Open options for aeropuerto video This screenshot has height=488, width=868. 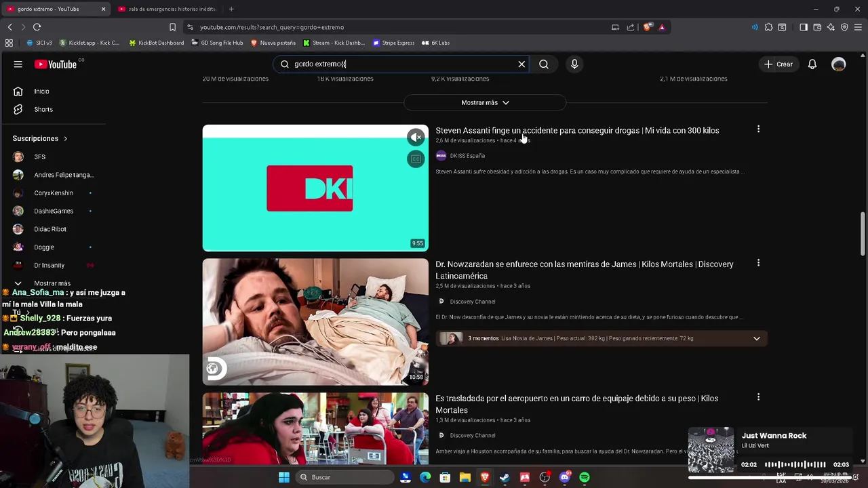point(758,396)
